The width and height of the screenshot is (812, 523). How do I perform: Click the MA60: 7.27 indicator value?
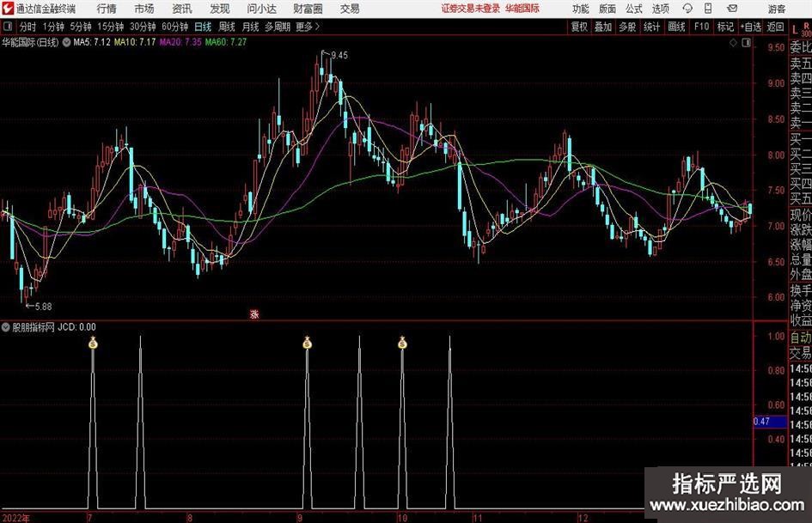(x=226, y=42)
